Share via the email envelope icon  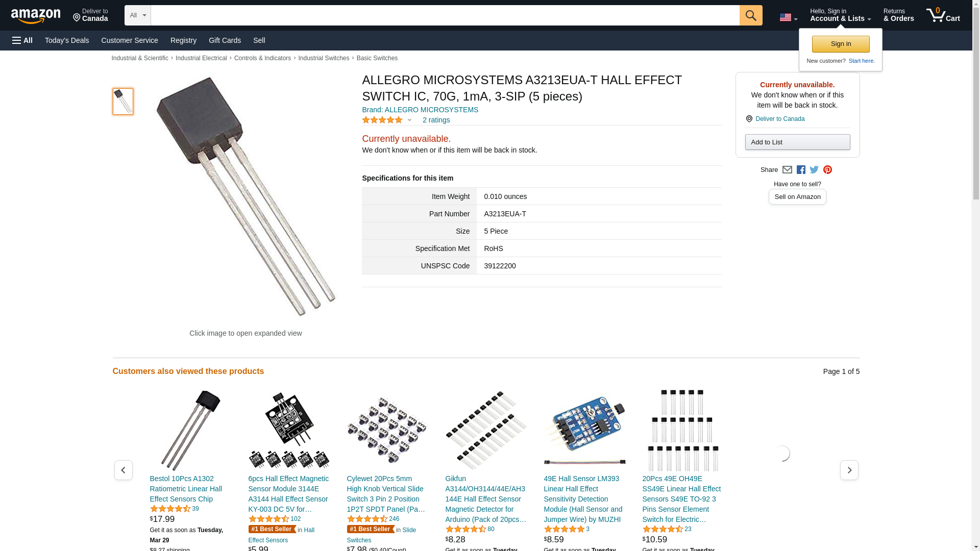[x=787, y=170]
